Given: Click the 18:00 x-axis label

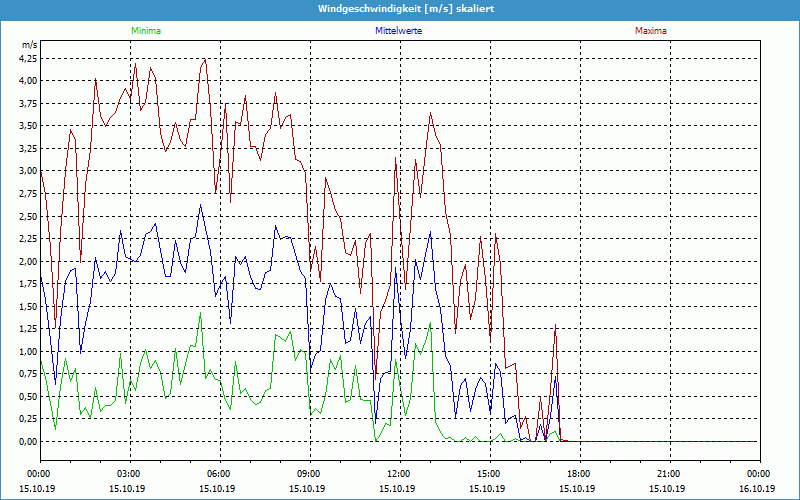Looking at the screenshot, I should coord(579,474).
